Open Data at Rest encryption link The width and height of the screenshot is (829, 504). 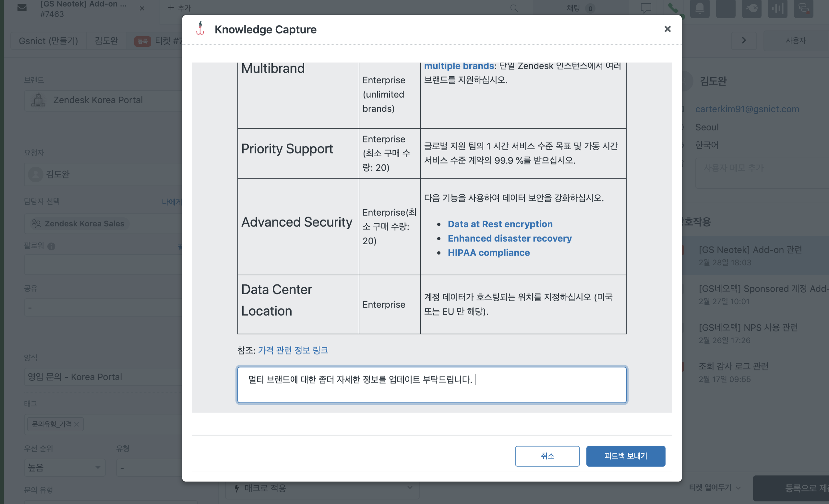[500, 224]
